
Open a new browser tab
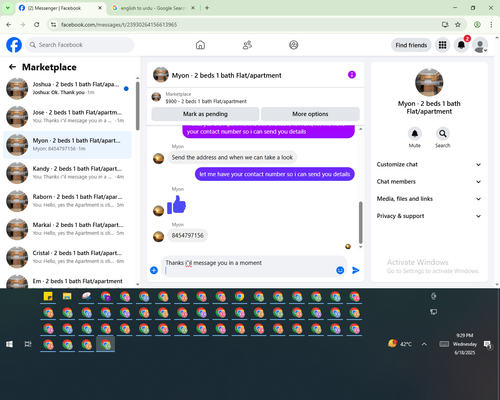pyautogui.click(x=207, y=8)
